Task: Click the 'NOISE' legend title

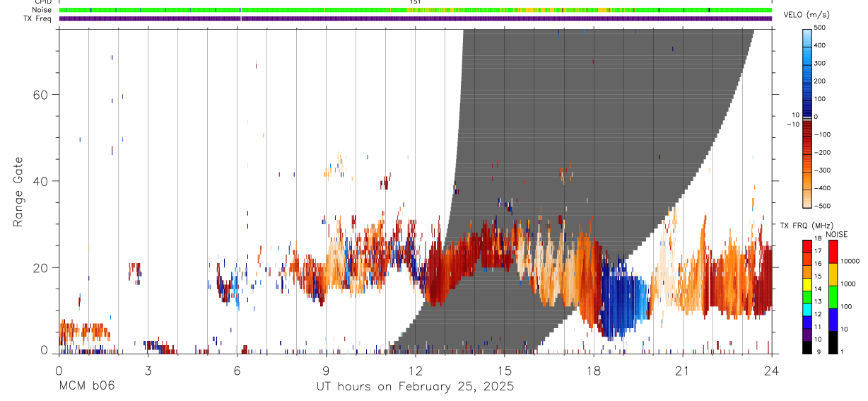Action: tap(837, 234)
